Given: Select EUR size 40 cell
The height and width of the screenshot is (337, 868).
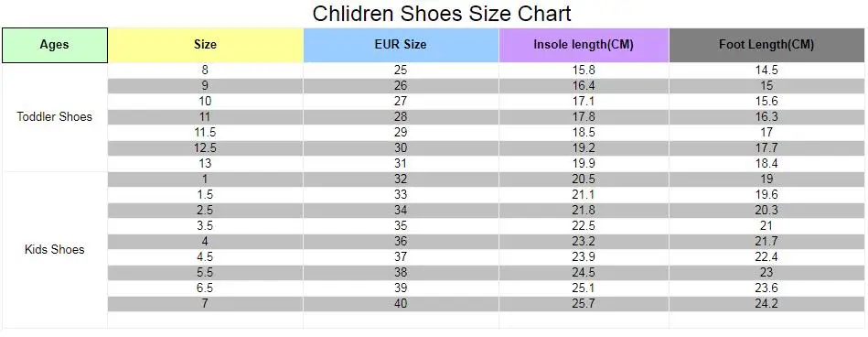Looking at the screenshot, I should coord(401,303).
